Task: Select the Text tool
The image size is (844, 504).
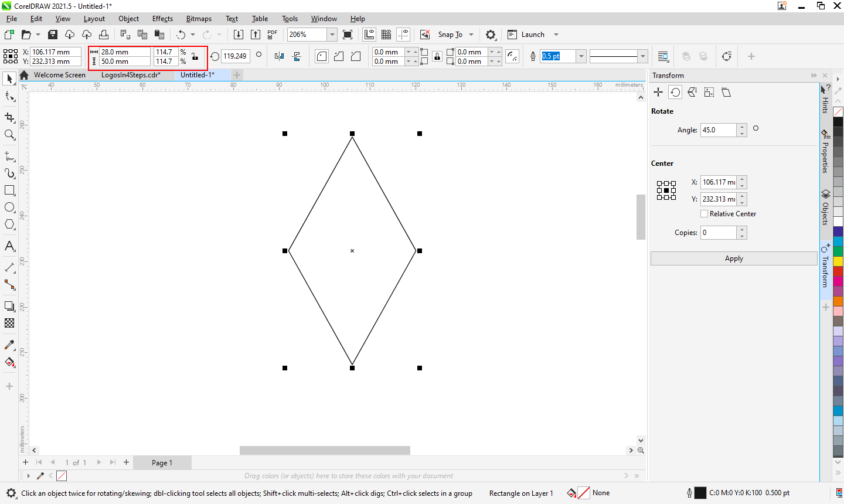Action: (x=9, y=246)
